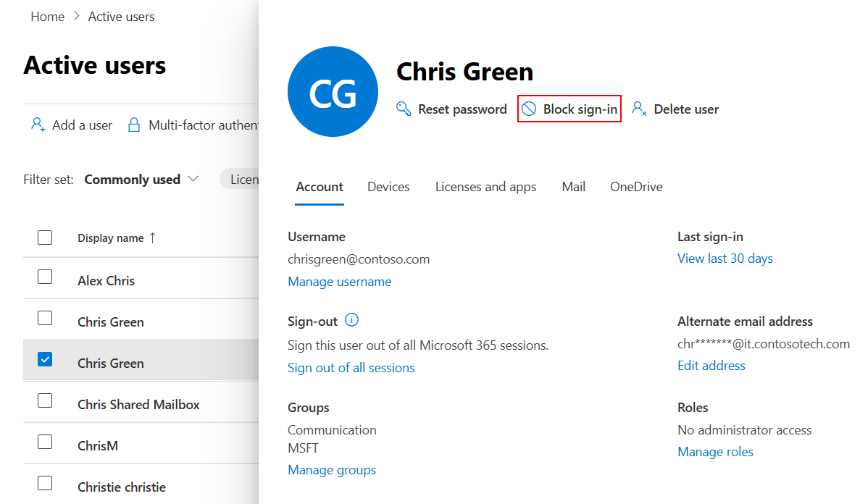Click the CG avatar circle
Screen dimensions: 860x504
tap(333, 91)
